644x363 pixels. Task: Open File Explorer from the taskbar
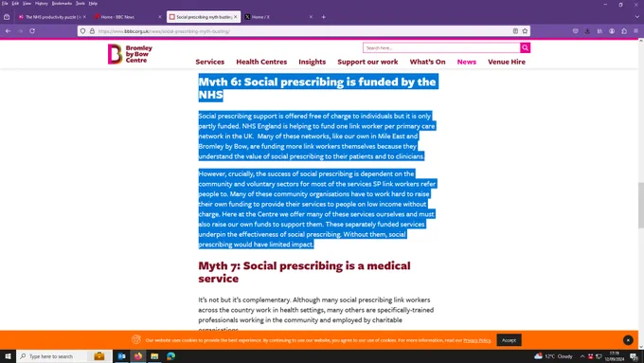coord(154,356)
